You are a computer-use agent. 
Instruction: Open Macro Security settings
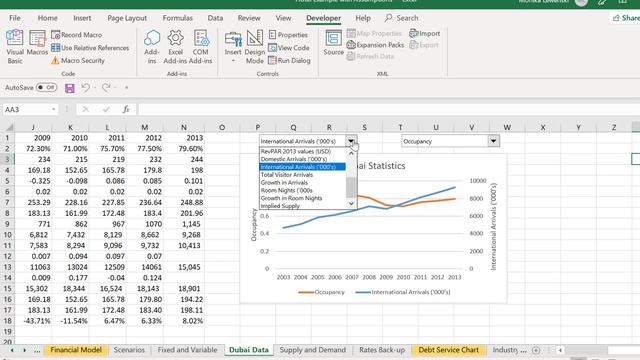tap(78, 60)
